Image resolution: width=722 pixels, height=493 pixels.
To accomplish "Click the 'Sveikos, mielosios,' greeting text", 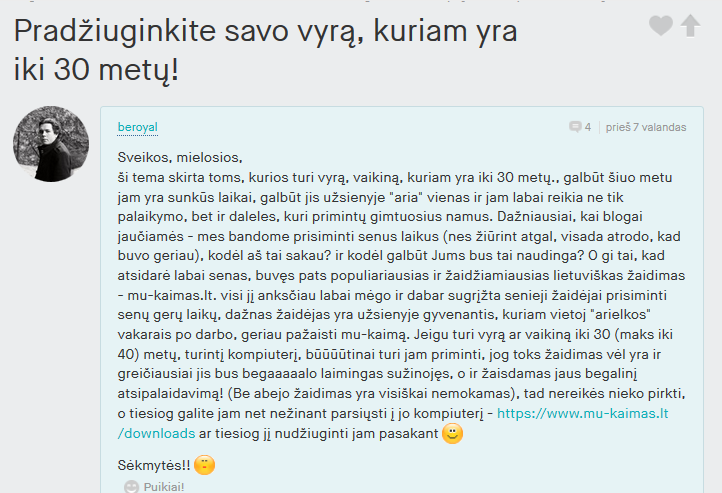I will (180, 157).
